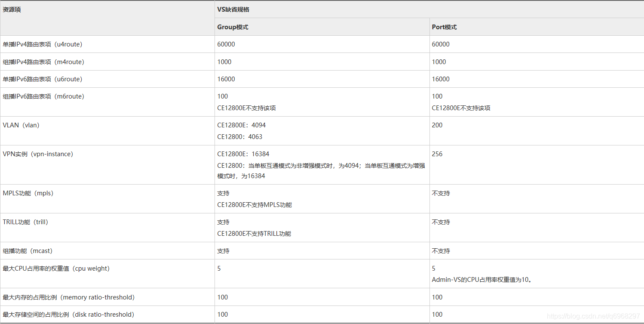Click Port模式 value 100 in m6route row
The width and height of the screenshot is (644, 324).
click(x=437, y=96)
